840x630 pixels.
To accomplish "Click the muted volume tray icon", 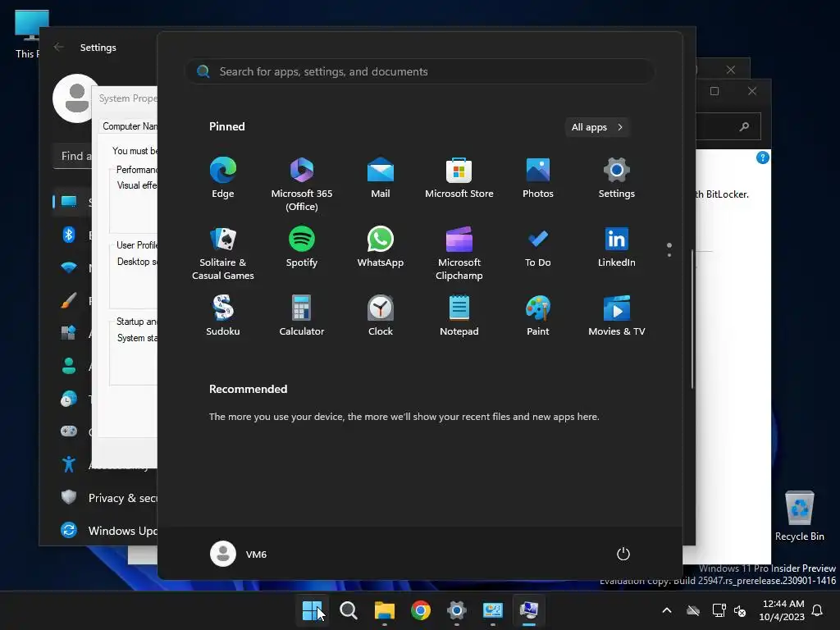I will 740,610.
